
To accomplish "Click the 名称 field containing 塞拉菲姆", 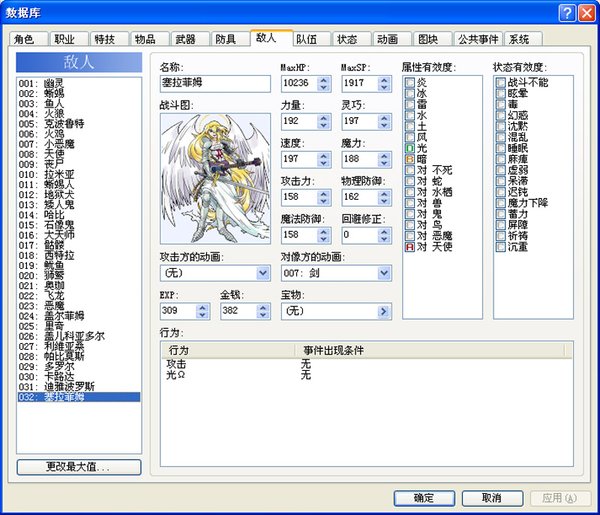I will (x=215, y=83).
